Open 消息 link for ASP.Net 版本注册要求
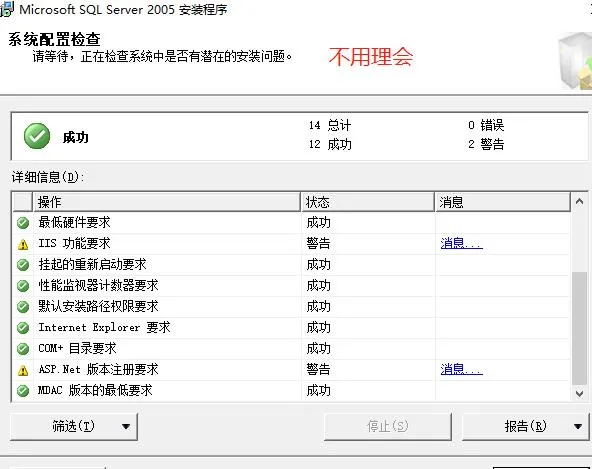 461,369
